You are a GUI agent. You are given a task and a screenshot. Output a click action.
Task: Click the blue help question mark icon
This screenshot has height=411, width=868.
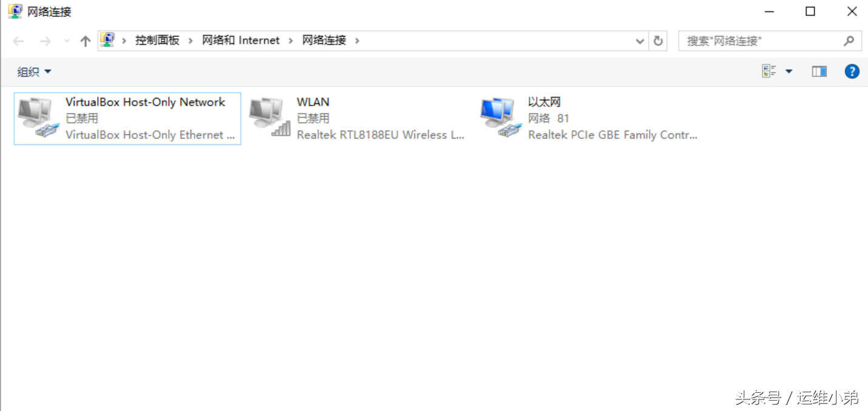pos(852,72)
